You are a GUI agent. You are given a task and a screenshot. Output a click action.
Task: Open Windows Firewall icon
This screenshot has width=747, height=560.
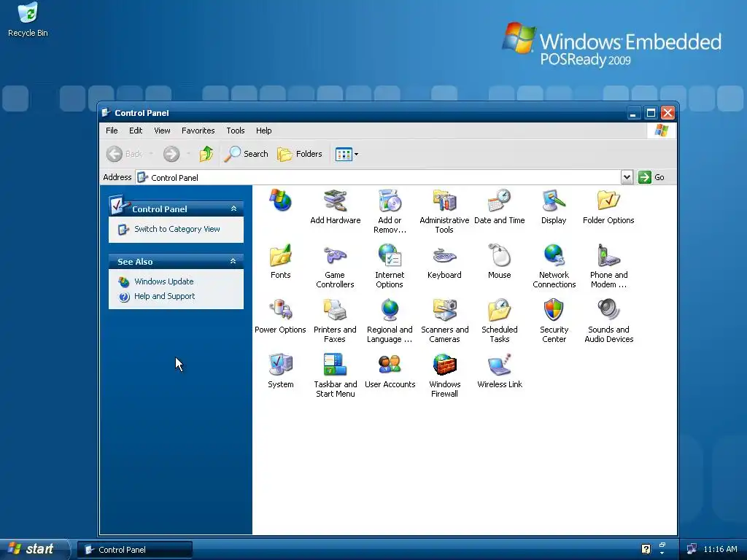[x=444, y=365]
